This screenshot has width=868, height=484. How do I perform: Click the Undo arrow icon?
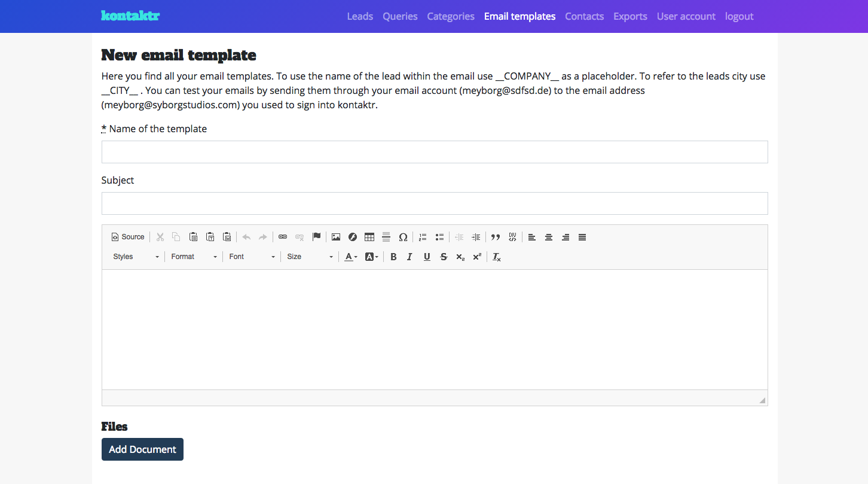[x=246, y=237]
